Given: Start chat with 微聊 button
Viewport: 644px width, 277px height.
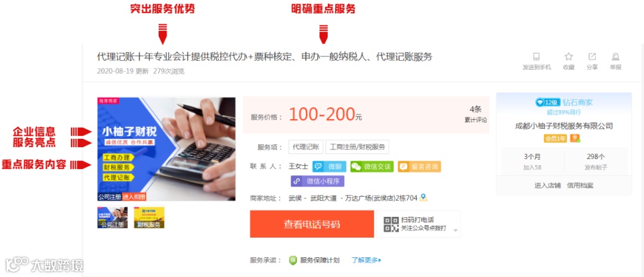Looking at the screenshot, I should point(329,166).
